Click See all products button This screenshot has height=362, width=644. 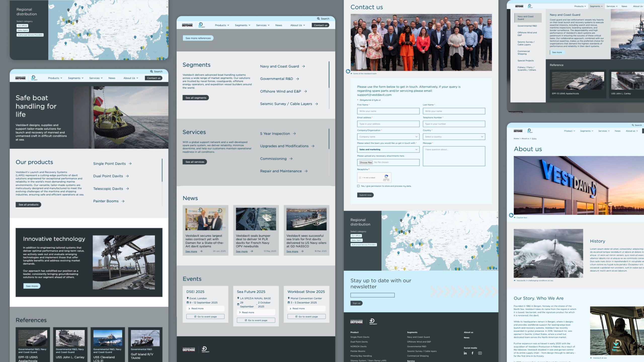click(28, 205)
